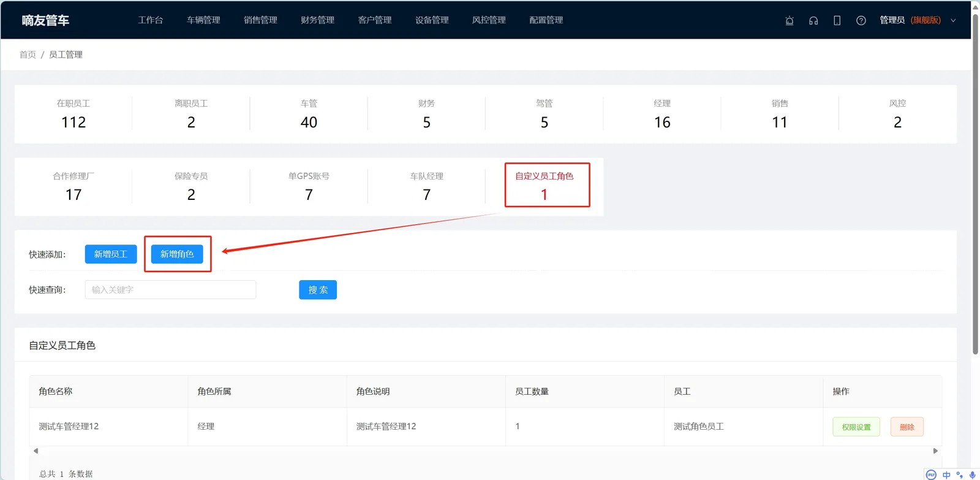This screenshot has height=480, width=980.
Task: Click the table scroll right arrow
Action: click(935, 451)
